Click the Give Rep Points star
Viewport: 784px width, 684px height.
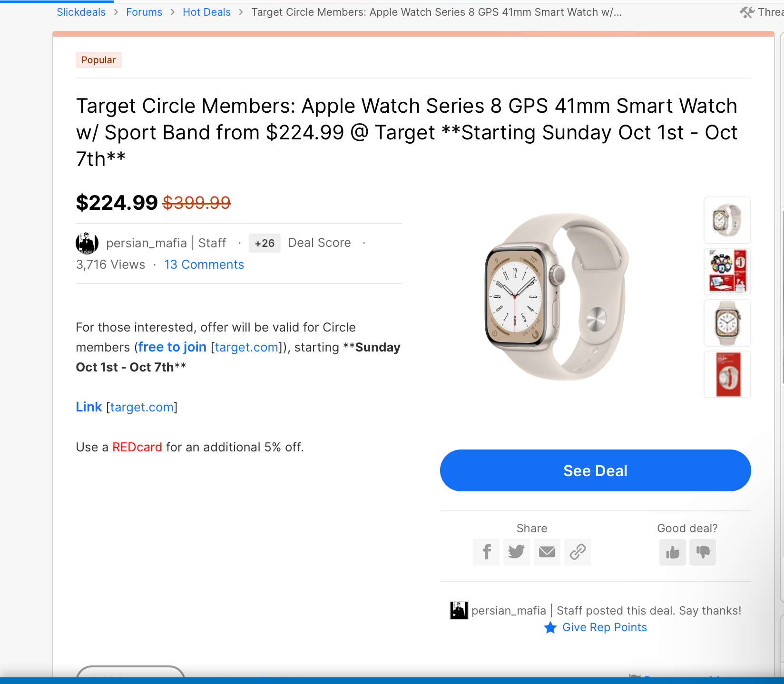click(550, 628)
